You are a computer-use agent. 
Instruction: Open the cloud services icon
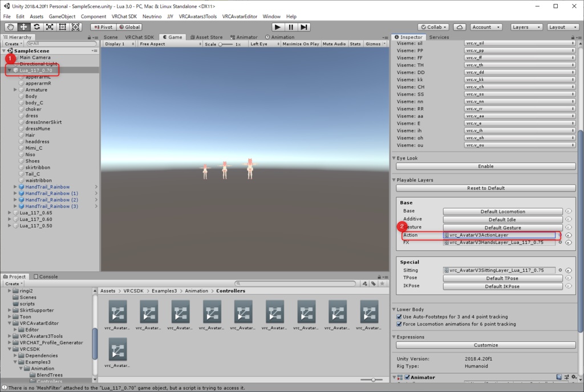click(460, 27)
